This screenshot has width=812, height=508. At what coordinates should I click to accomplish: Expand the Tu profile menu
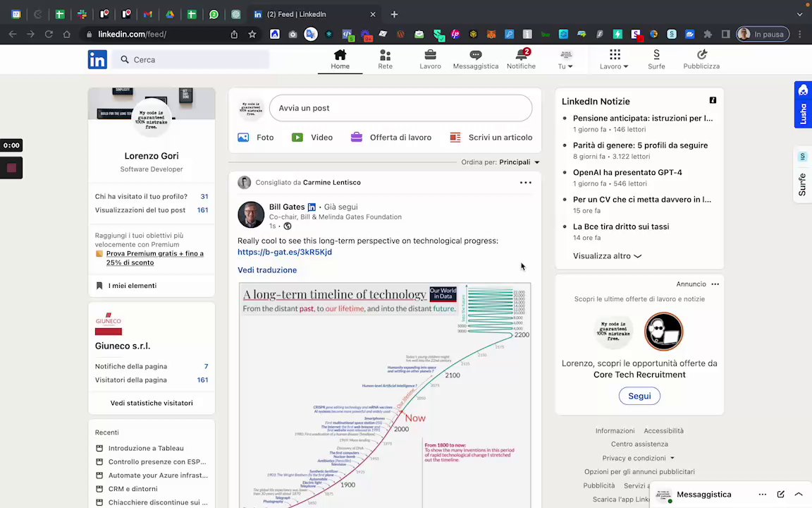(565, 59)
